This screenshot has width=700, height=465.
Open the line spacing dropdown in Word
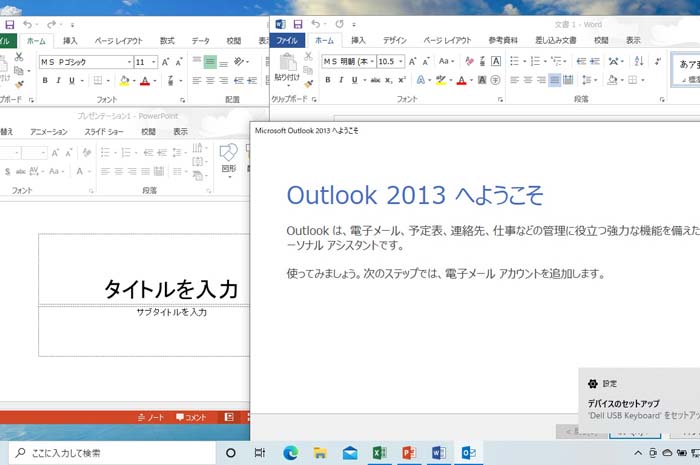pos(589,80)
